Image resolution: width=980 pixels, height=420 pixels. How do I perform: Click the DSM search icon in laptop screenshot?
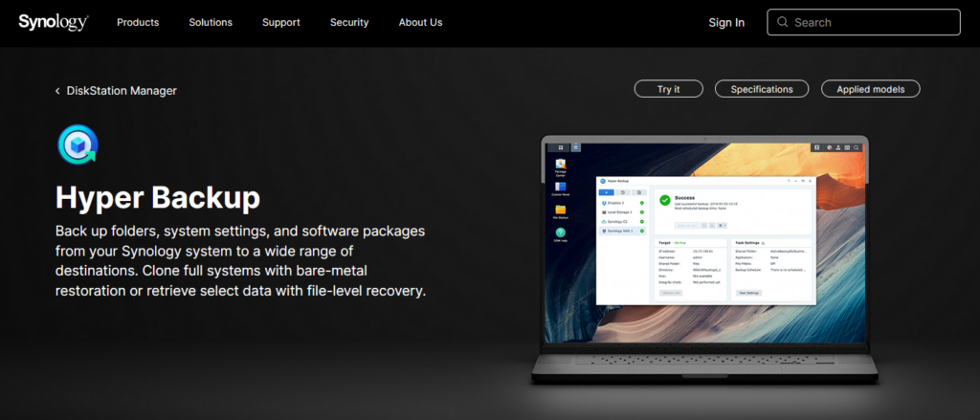(x=856, y=147)
